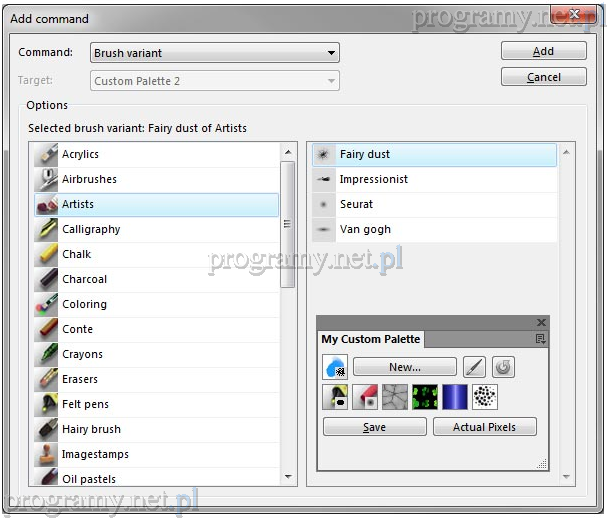This screenshot has height=518, width=608.
Task: Select the Van gogh brush variant
Action: tap(365, 229)
